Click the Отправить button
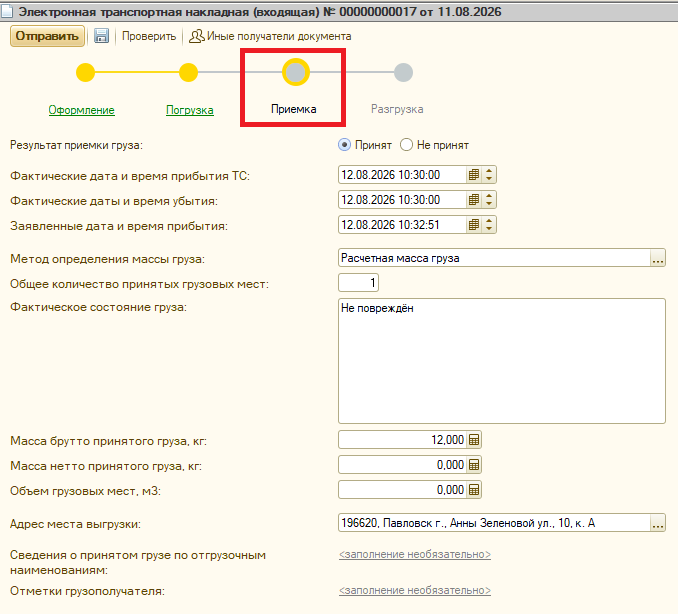This screenshot has width=678, height=614. coord(47,36)
